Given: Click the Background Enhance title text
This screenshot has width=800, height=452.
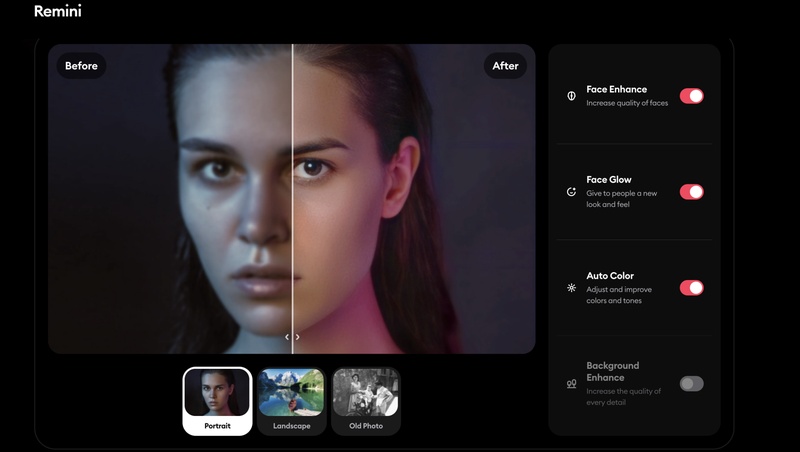Looking at the screenshot, I should 612,372.
